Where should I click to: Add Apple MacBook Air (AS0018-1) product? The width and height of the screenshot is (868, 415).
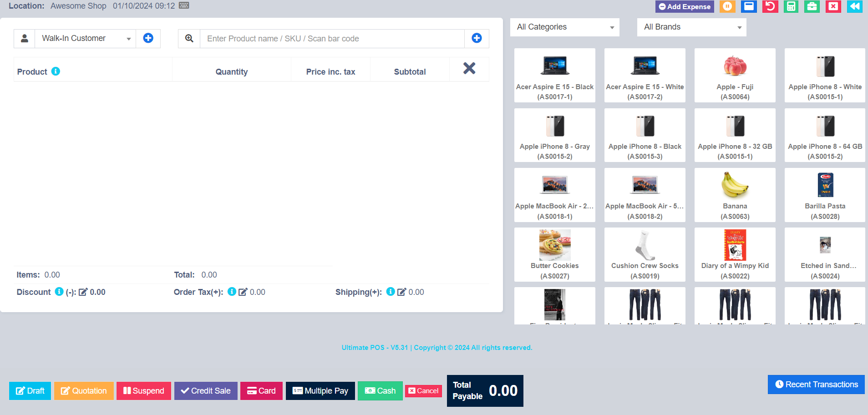click(555, 195)
